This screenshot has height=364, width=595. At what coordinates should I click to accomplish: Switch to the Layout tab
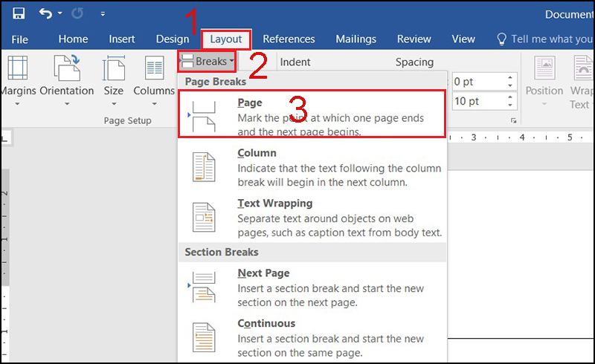(x=226, y=39)
